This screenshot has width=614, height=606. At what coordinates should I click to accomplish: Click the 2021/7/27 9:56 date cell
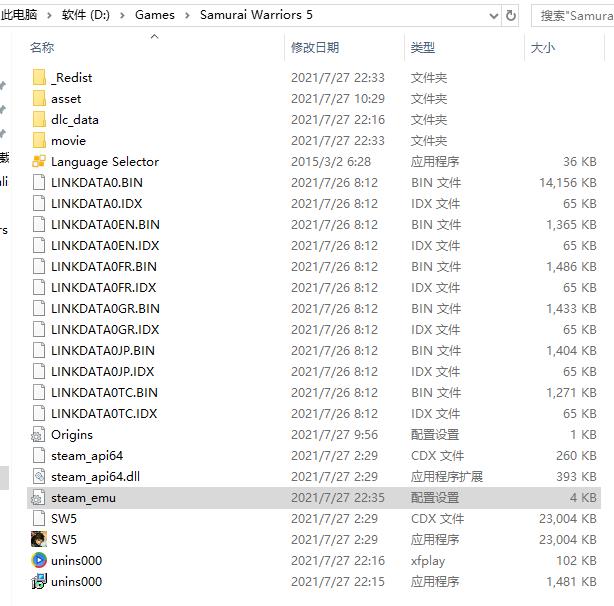coord(334,435)
